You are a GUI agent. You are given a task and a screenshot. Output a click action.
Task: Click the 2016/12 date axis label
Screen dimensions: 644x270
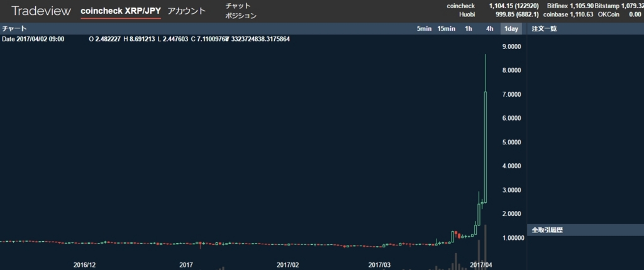click(85, 265)
